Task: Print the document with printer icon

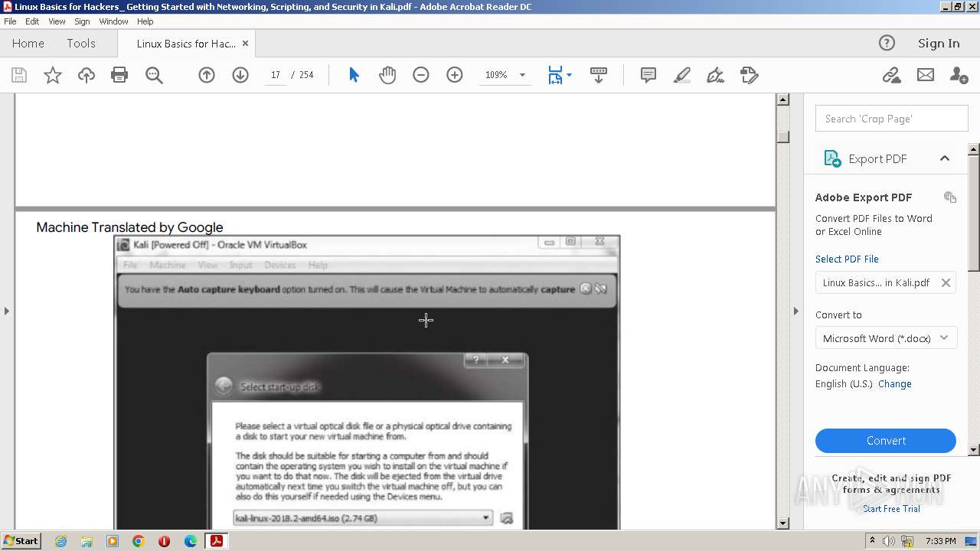Action: [x=119, y=75]
